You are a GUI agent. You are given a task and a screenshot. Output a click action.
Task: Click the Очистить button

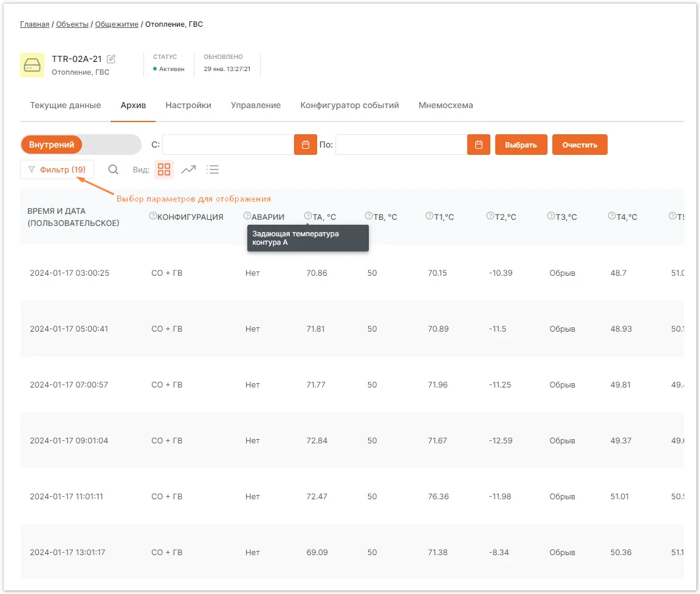pyautogui.click(x=580, y=145)
